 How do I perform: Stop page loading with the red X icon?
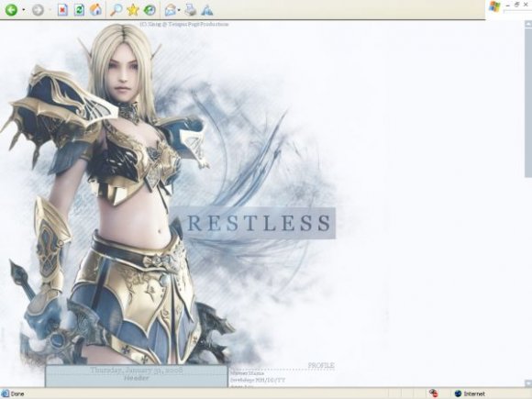coord(62,10)
